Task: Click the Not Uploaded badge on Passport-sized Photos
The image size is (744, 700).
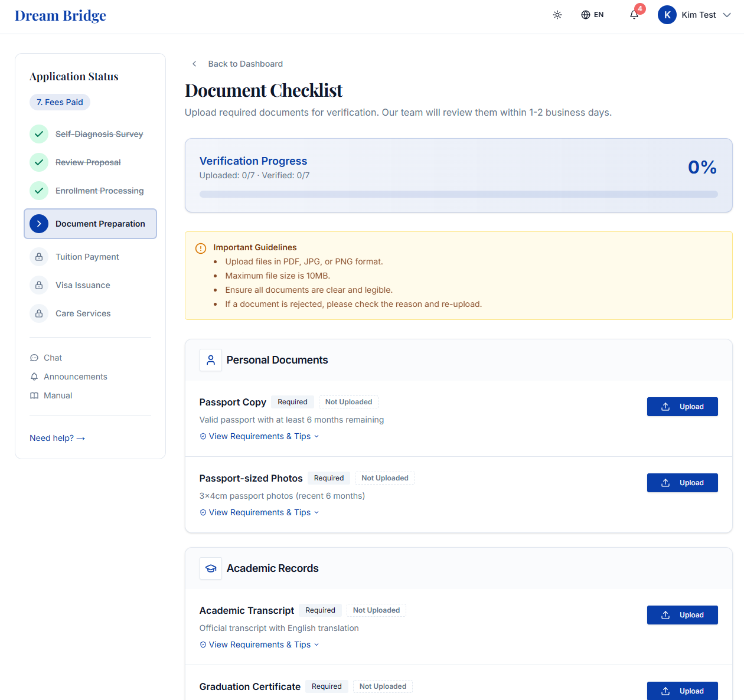Action: (385, 478)
